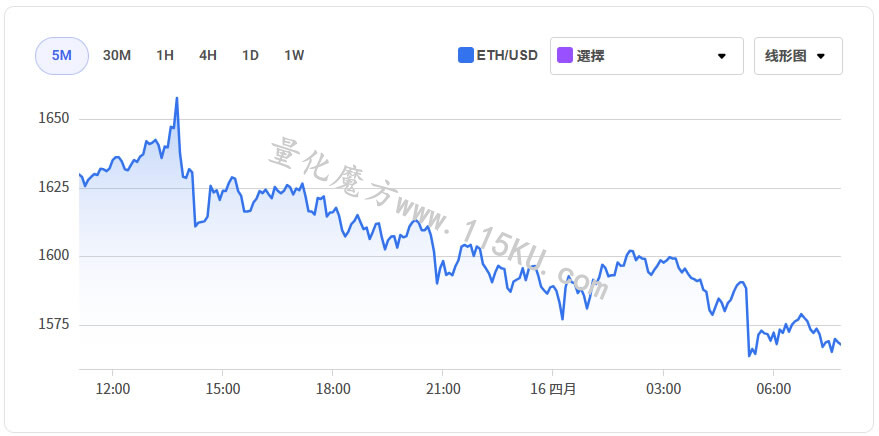Click the arrow of the 選擇 dropdown

tap(721, 56)
